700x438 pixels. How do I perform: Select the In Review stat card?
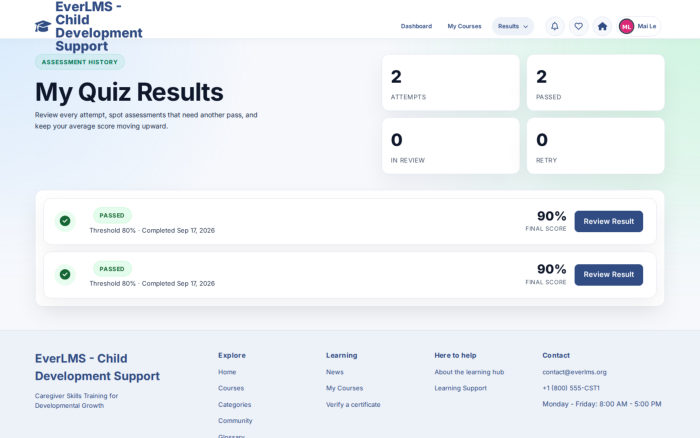(451, 146)
